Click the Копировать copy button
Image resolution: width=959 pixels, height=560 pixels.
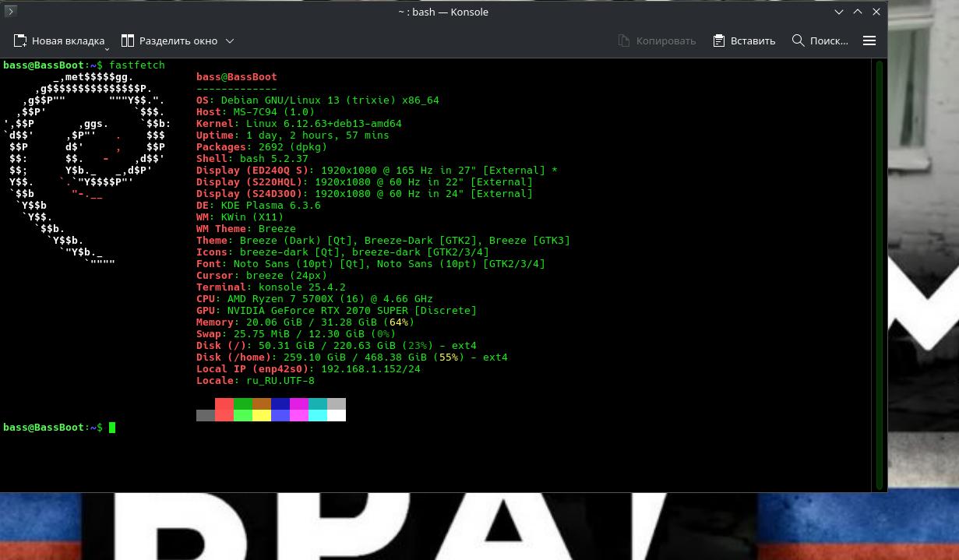656,41
